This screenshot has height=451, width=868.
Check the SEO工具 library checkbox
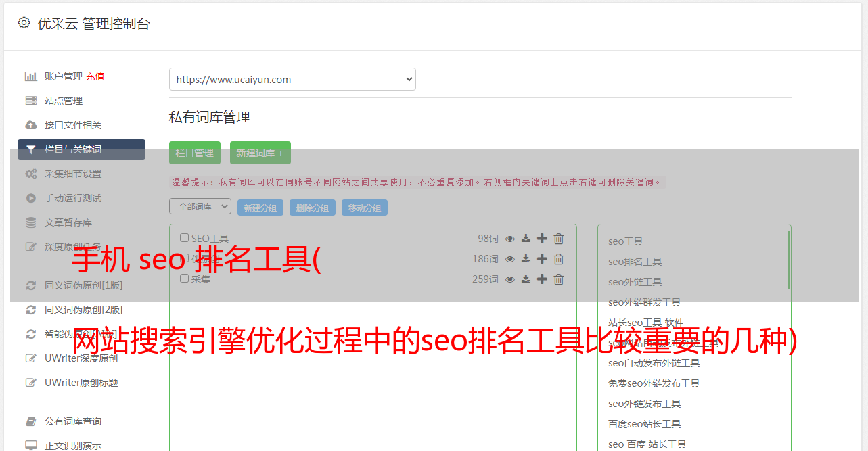tap(184, 238)
